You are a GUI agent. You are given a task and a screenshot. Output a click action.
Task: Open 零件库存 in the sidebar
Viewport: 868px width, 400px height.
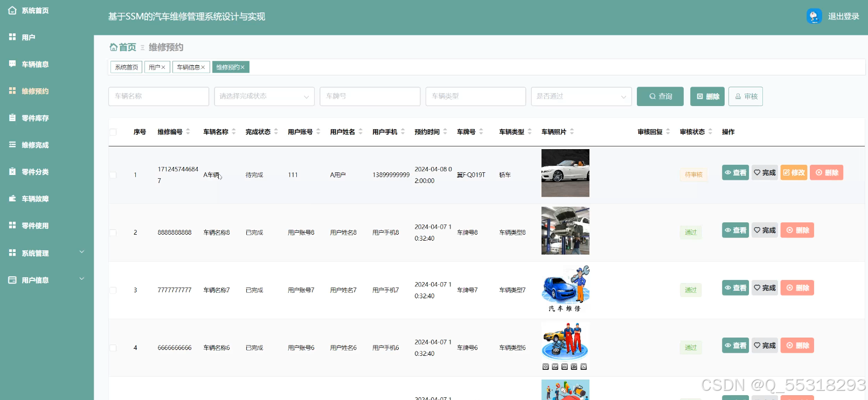35,118
